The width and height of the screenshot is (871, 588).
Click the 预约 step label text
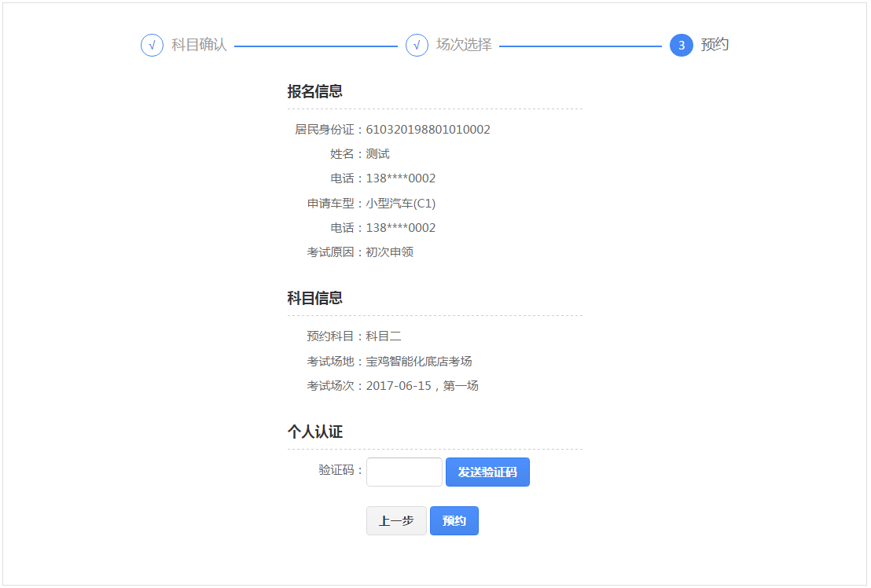(715, 46)
